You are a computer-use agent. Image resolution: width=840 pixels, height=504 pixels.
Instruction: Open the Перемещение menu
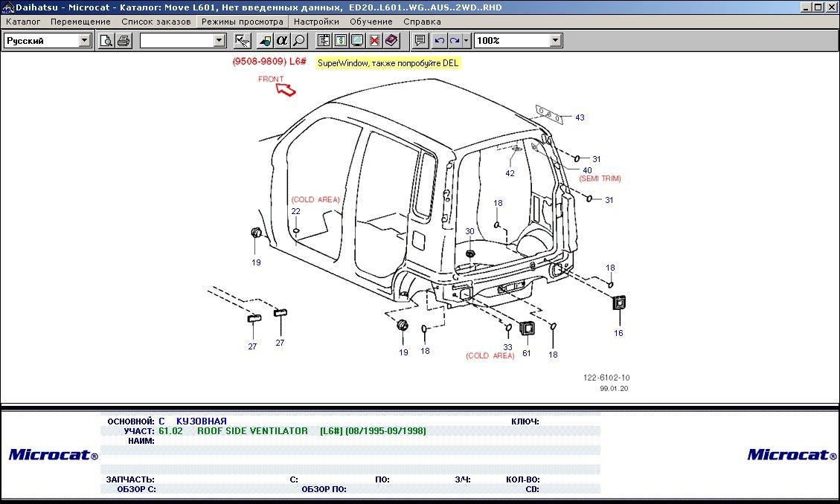coord(80,22)
